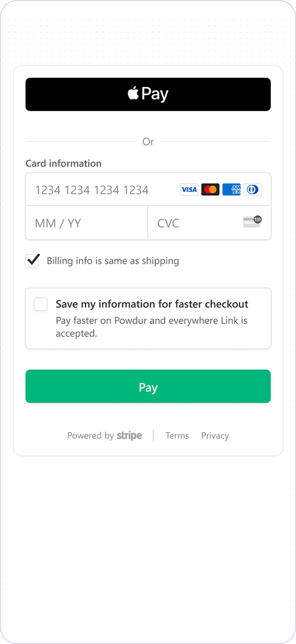This screenshot has width=296, height=644.
Task: Click the CVC card hint icon
Action: (252, 222)
